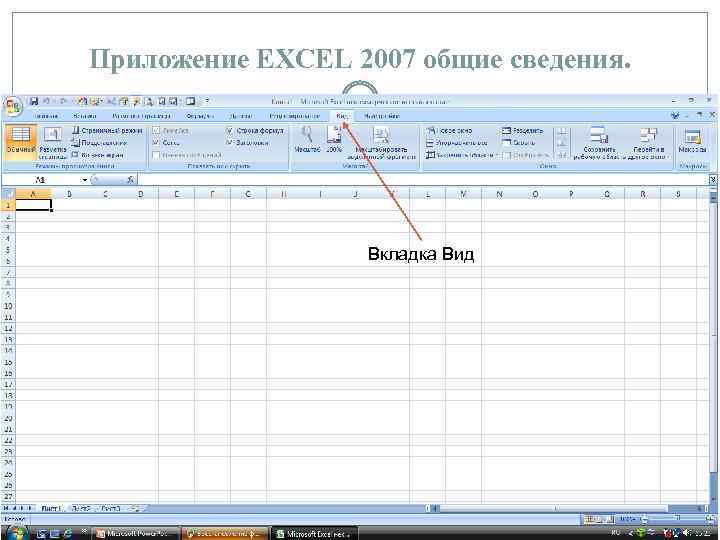Image resolution: width=720 pixels, height=540 pixels.
Task: Open the Разметка страницы ribbon tab
Action: (141, 116)
